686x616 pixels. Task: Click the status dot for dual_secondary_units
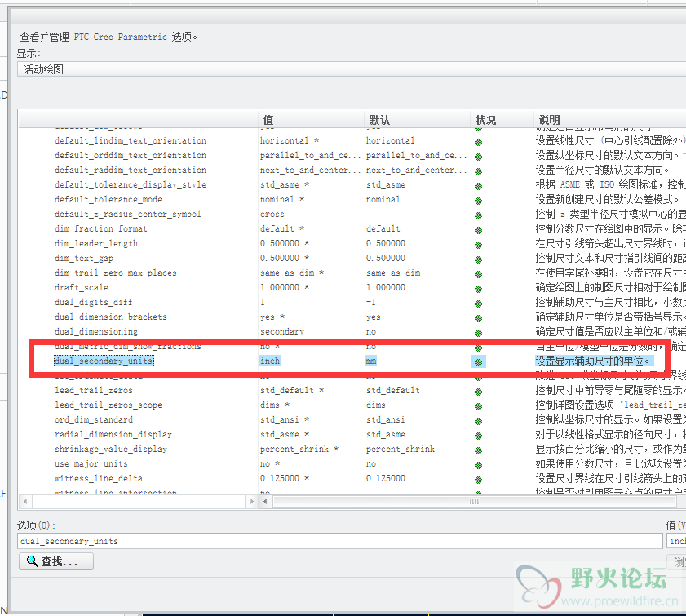tap(479, 361)
